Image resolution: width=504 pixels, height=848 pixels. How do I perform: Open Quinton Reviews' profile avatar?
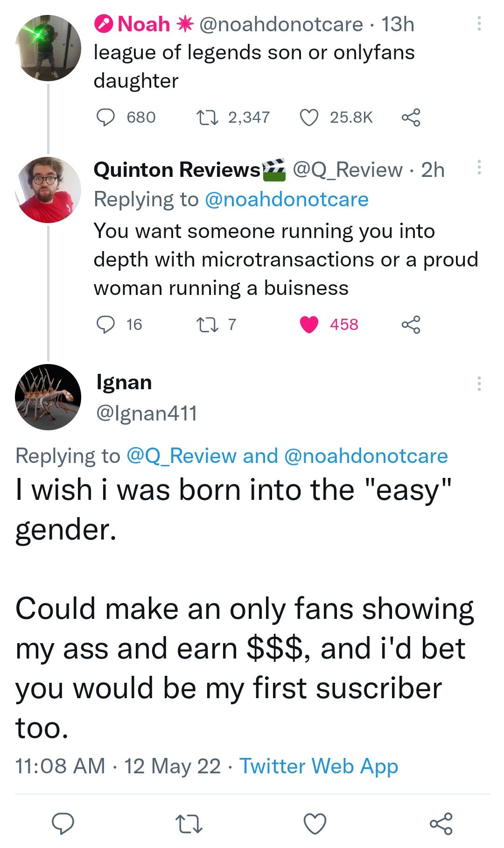click(48, 190)
